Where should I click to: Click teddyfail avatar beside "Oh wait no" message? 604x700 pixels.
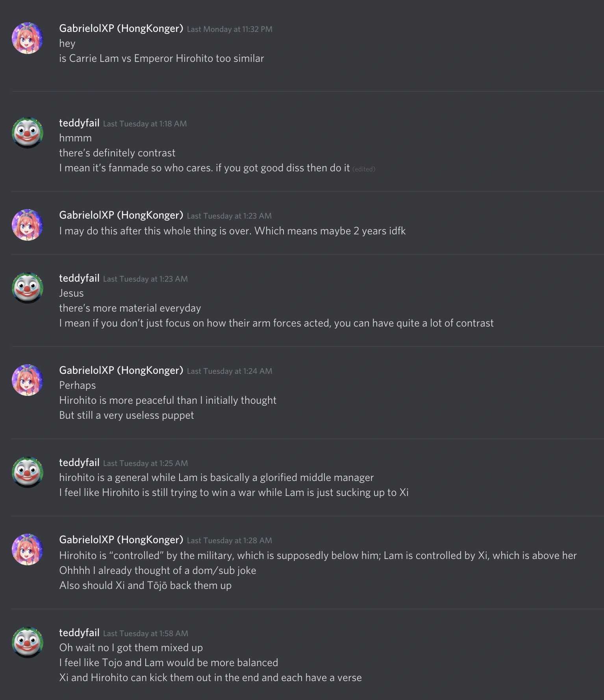pos(28,642)
